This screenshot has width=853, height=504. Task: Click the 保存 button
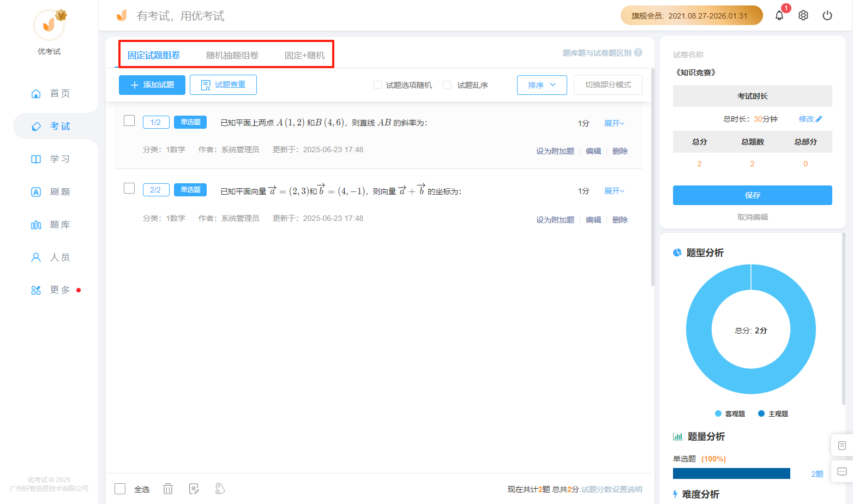point(752,195)
